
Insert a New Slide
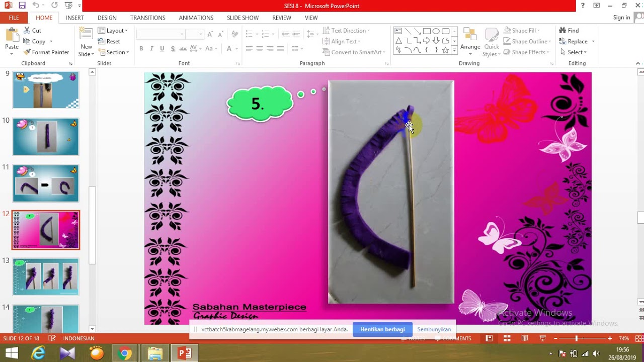point(86,42)
